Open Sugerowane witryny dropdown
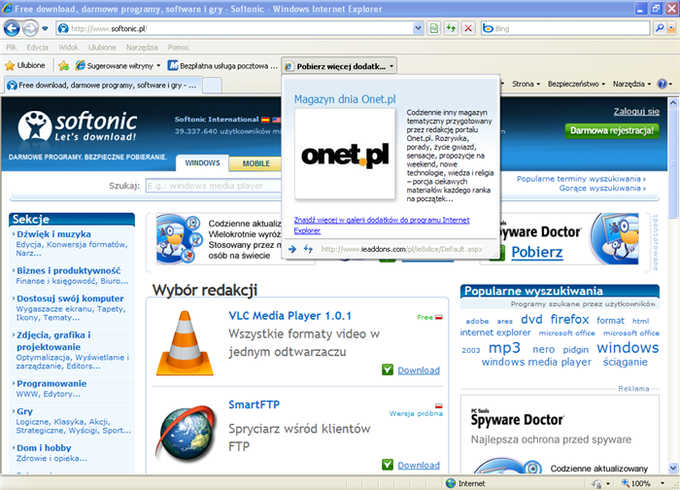This screenshot has width=680, height=490. (118, 65)
